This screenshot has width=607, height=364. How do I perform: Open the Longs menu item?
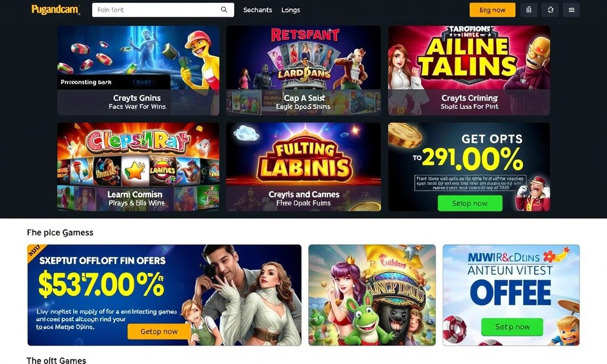[x=291, y=10]
